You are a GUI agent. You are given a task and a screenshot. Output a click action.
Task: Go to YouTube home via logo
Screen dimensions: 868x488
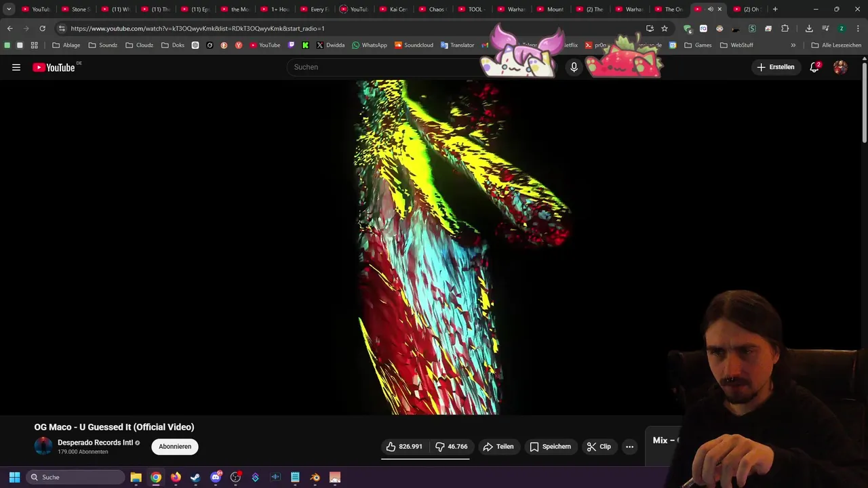tap(54, 67)
